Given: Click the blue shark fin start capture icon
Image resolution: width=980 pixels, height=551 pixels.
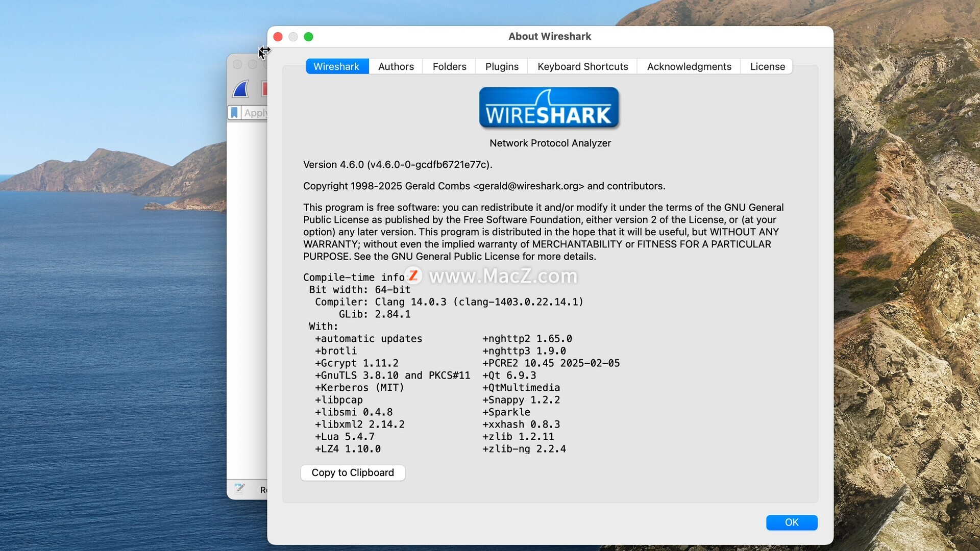Looking at the screenshot, I should click(x=240, y=89).
